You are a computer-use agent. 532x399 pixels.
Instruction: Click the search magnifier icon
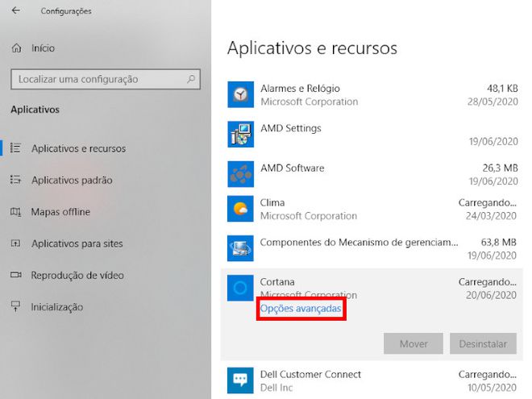tap(191, 79)
